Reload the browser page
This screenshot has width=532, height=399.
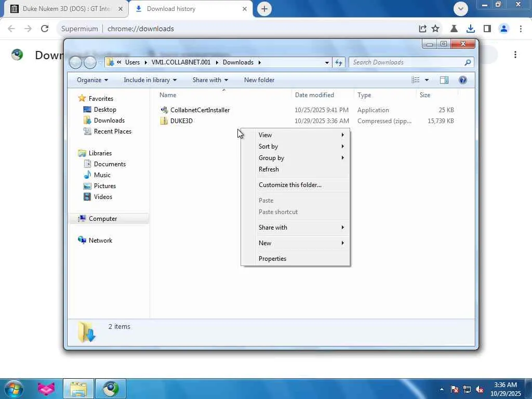(x=45, y=29)
